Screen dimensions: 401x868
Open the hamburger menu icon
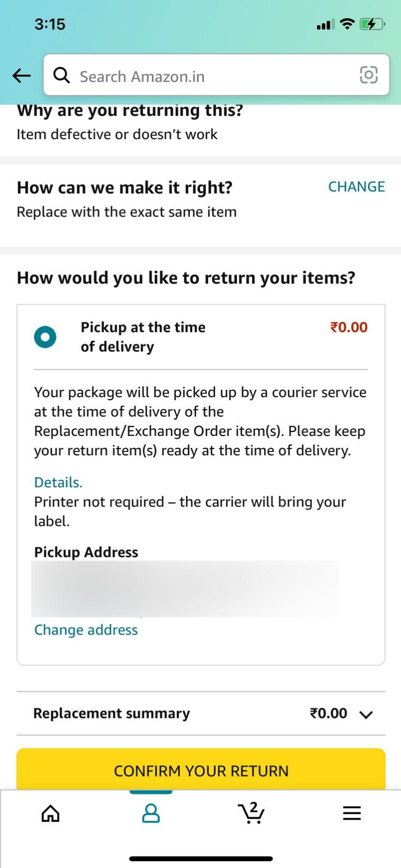(x=351, y=813)
